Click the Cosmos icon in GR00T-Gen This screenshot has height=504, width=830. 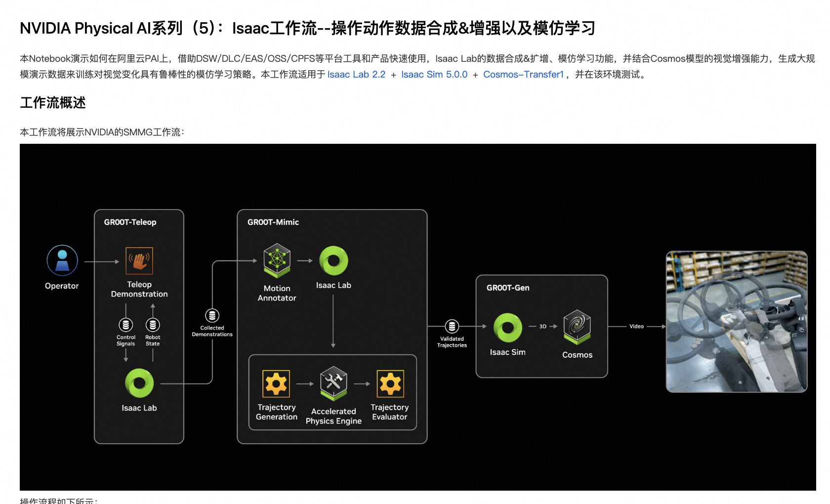(577, 327)
